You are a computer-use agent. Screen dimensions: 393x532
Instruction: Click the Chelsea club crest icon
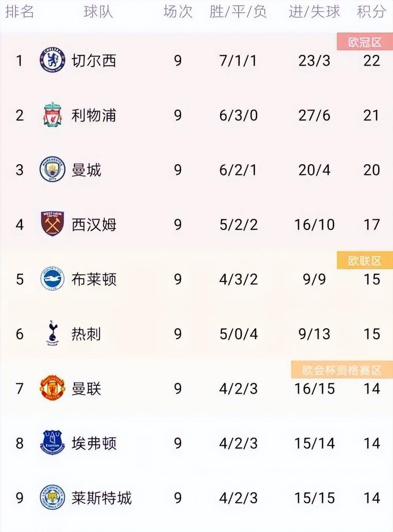(x=52, y=60)
